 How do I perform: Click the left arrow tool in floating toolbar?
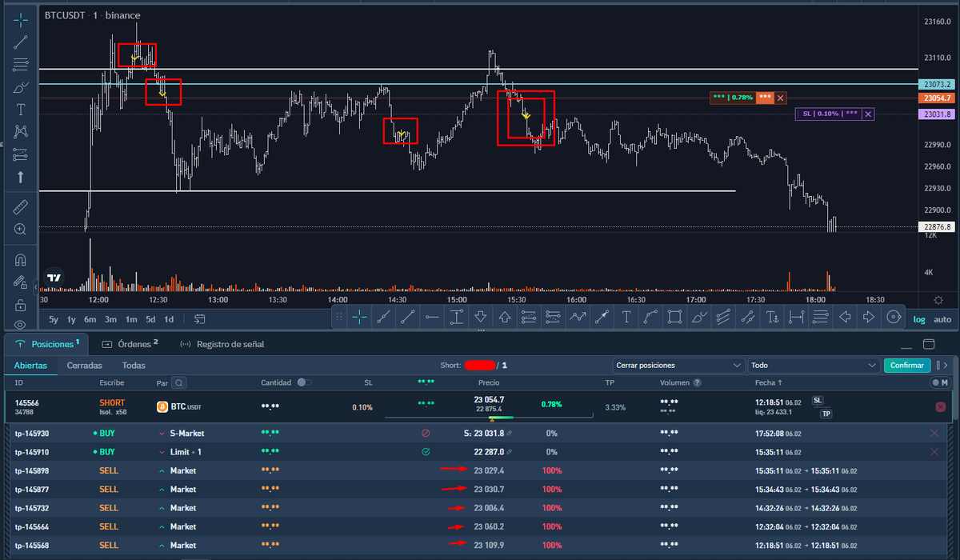tap(845, 317)
